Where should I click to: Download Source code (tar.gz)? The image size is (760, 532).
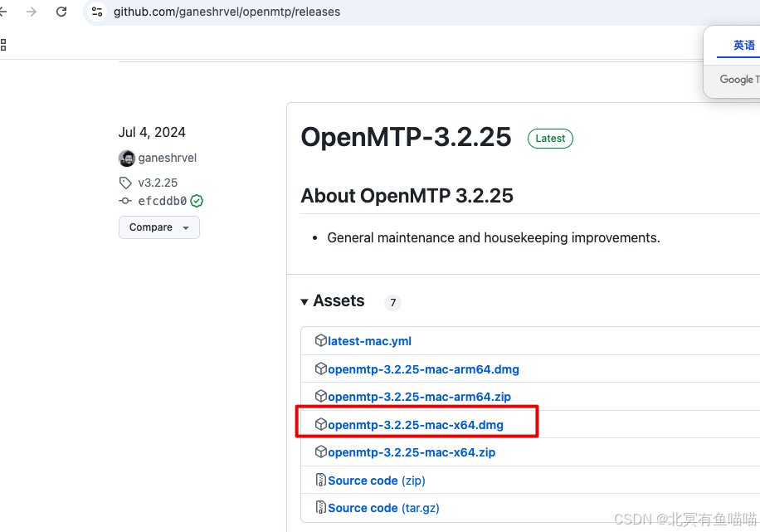click(x=383, y=508)
